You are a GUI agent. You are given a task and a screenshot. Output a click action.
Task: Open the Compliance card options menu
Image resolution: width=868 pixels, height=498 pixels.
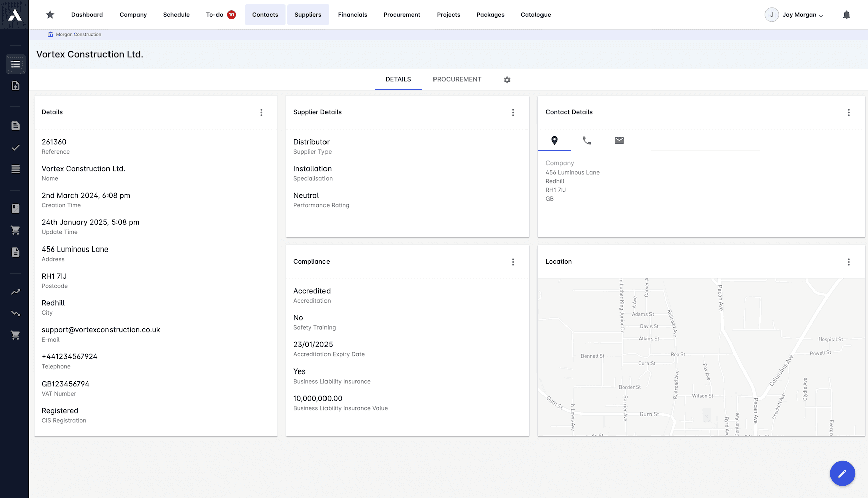pyautogui.click(x=513, y=262)
